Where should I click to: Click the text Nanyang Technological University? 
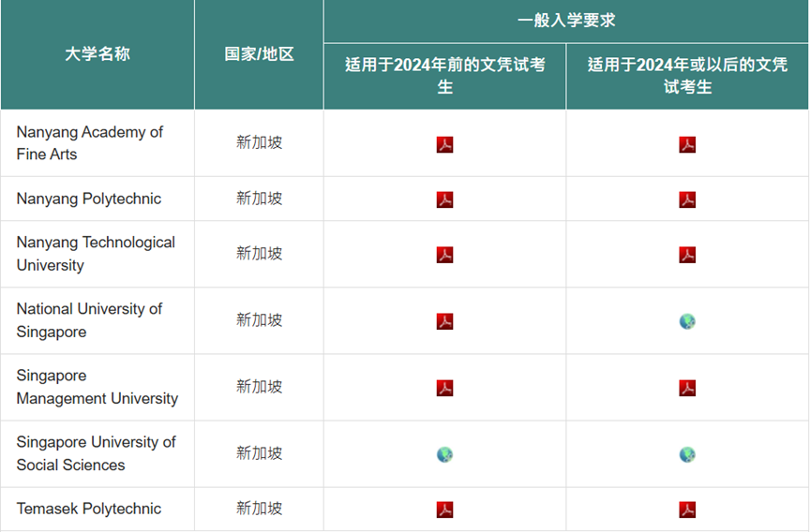pos(96,254)
